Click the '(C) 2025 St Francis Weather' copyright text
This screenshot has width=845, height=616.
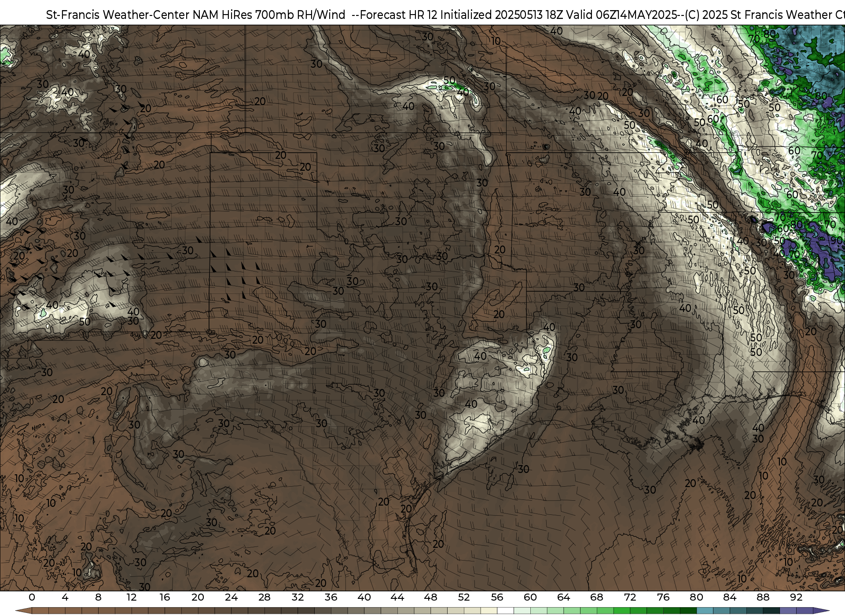(759, 15)
